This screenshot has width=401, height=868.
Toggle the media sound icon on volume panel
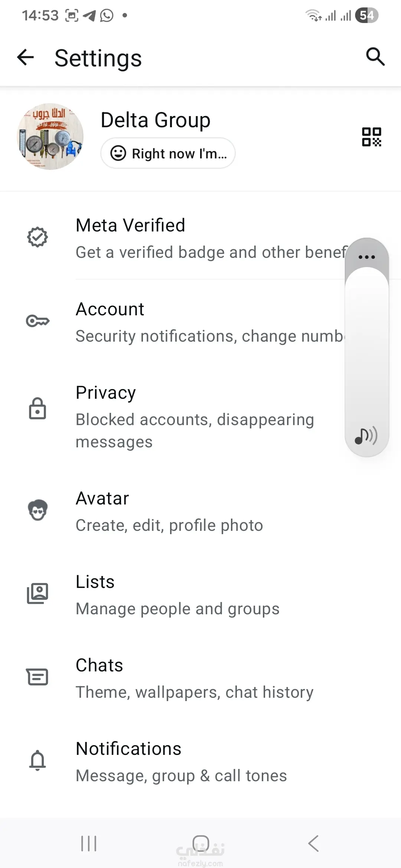(366, 436)
